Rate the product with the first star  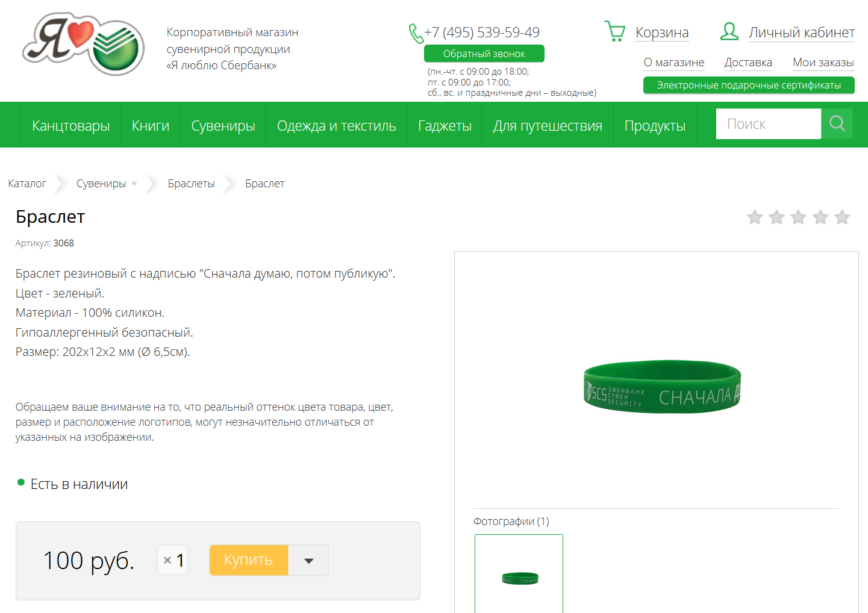755,217
